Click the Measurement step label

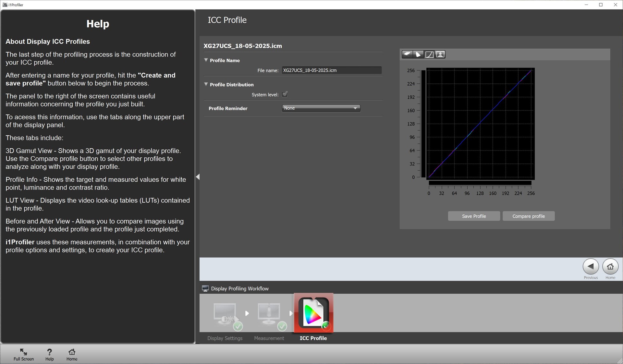[x=269, y=338]
